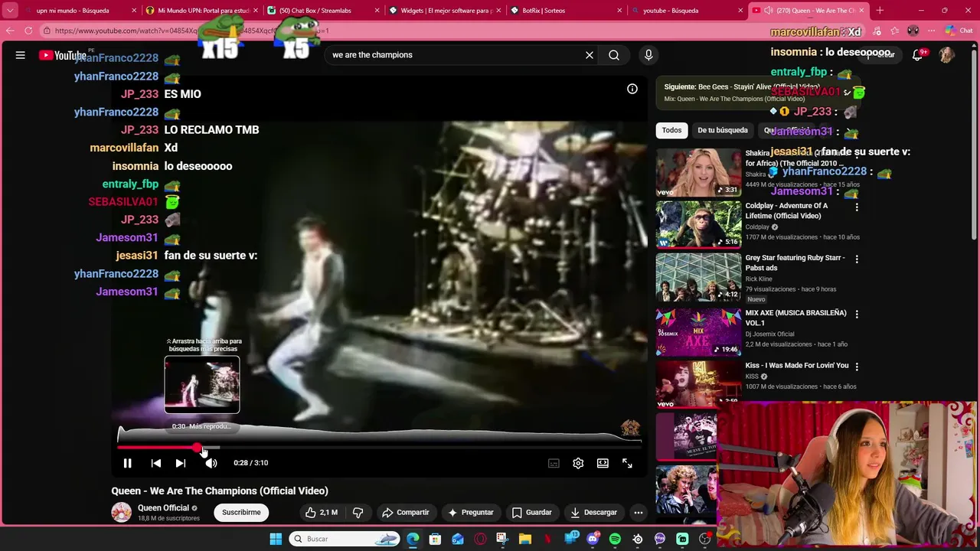The width and height of the screenshot is (980, 551).
Task: Open Queen Official channel avatar
Action: click(x=121, y=512)
